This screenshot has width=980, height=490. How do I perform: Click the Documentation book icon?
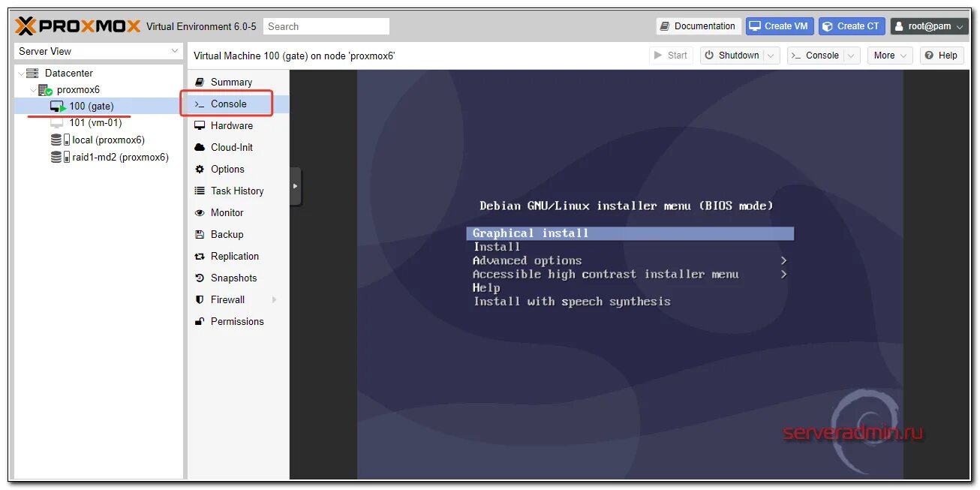(x=665, y=26)
